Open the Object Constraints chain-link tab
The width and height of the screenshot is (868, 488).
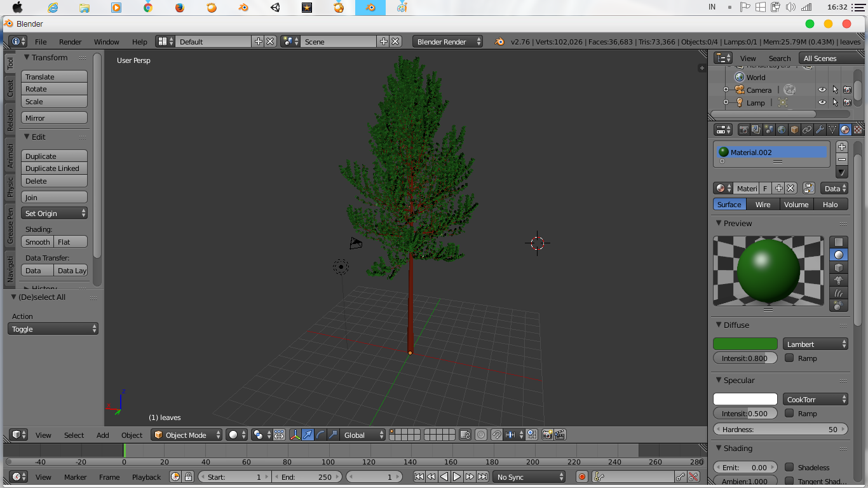click(808, 129)
